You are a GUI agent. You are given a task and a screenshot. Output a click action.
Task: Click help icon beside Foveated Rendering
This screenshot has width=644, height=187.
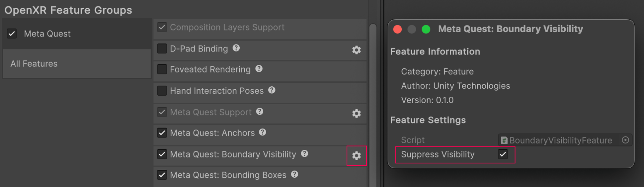tap(259, 69)
